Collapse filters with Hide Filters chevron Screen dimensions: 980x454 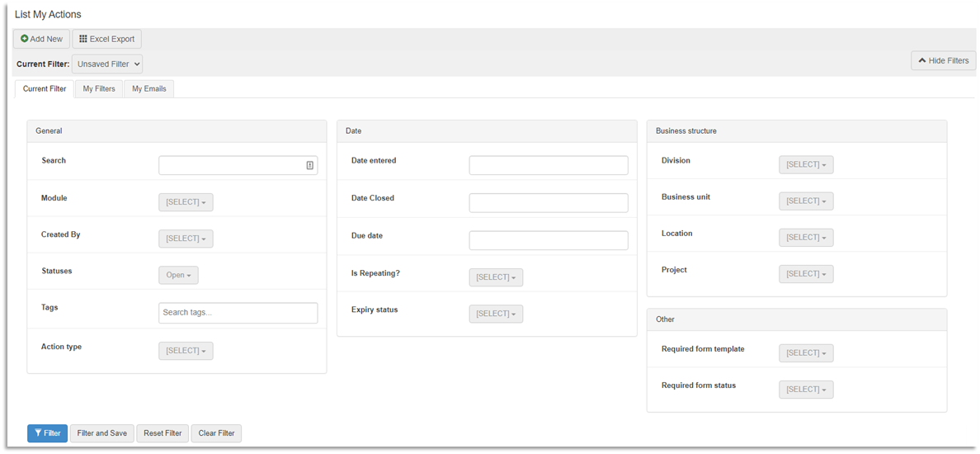(x=922, y=60)
